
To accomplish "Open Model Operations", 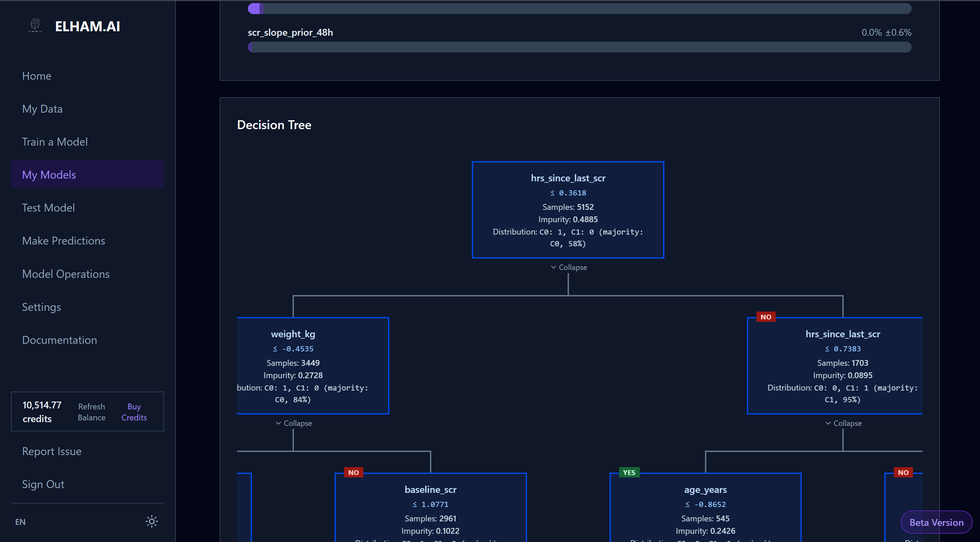I will point(66,274).
